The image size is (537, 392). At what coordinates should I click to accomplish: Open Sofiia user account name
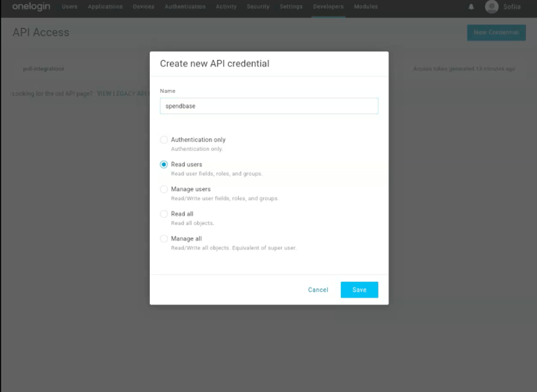pyautogui.click(x=512, y=6)
